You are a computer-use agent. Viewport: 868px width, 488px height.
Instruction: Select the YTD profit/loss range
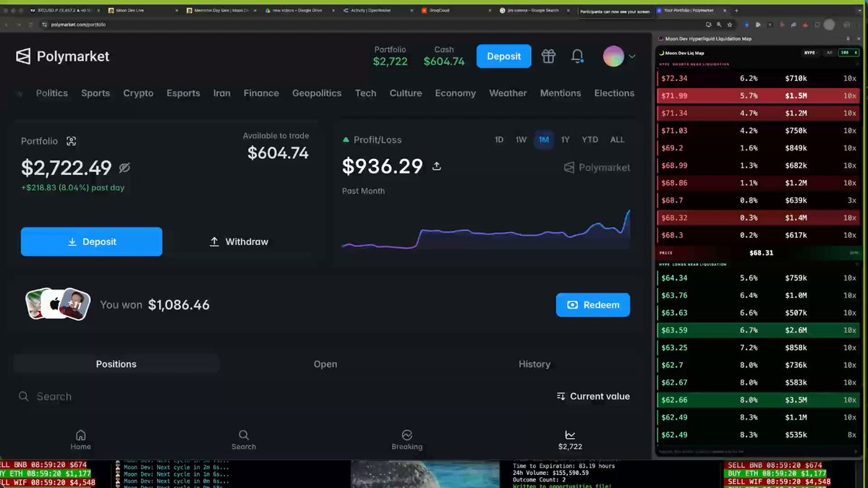pos(590,140)
